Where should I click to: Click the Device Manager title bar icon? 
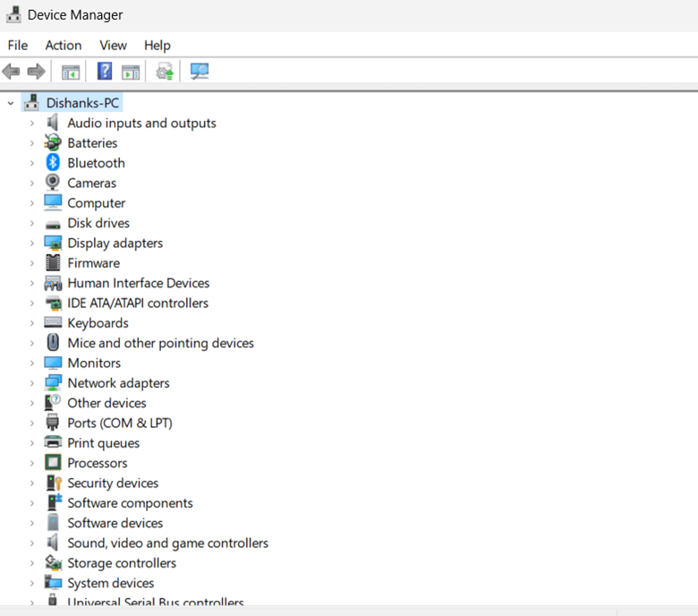(13, 14)
